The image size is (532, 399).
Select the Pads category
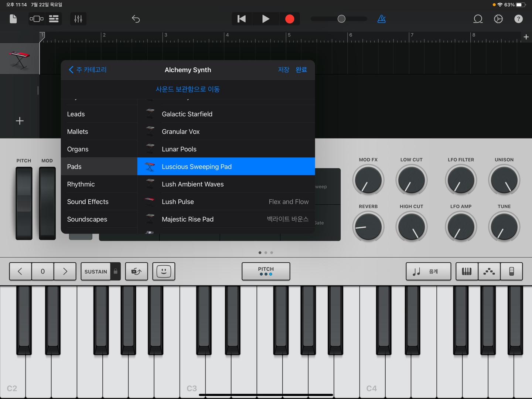tap(99, 167)
